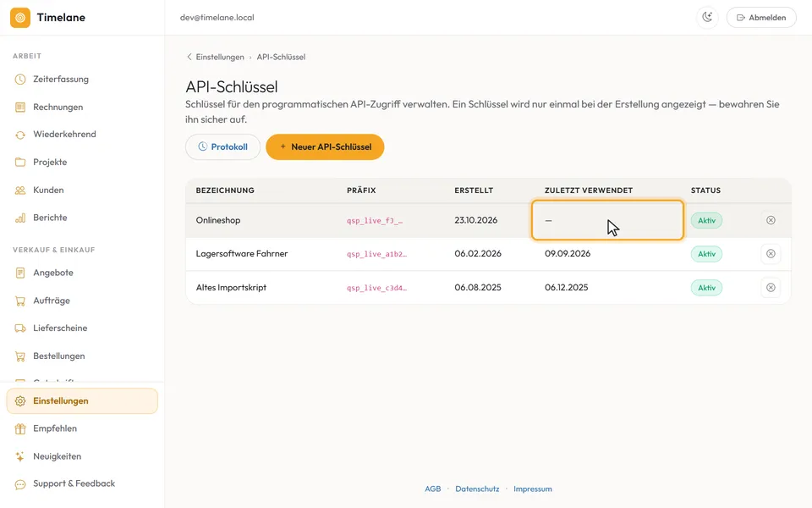This screenshot has height=508, width=812.
Task: Go to Berichte menu label
Action: coord(50,218)
